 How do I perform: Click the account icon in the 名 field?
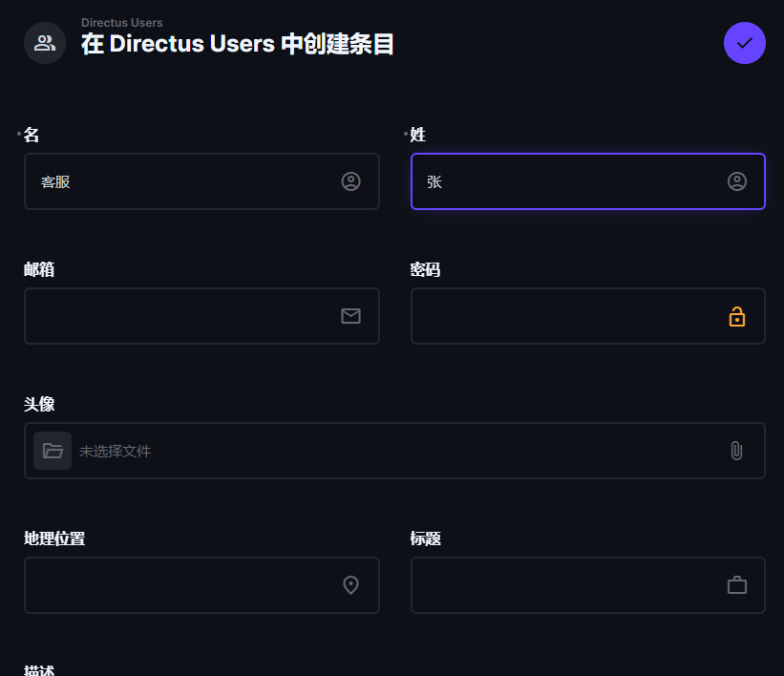pos(351,181)
